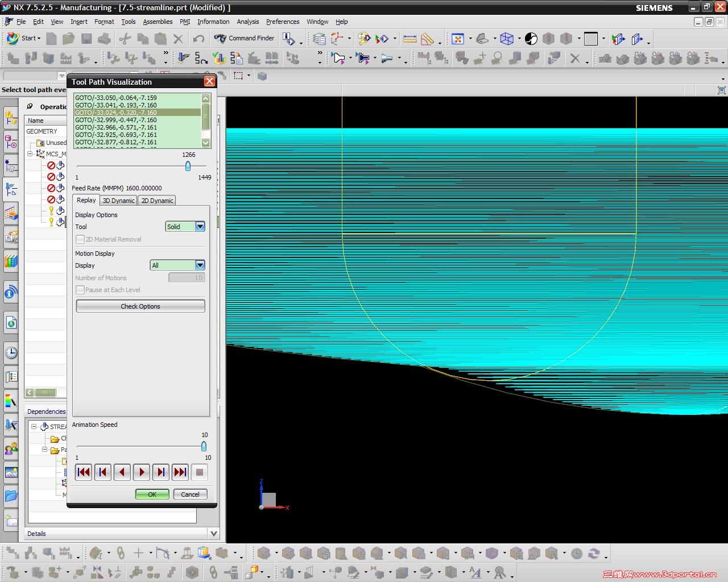Collapse the MCS_M tree node

click(x=30, y=153)
